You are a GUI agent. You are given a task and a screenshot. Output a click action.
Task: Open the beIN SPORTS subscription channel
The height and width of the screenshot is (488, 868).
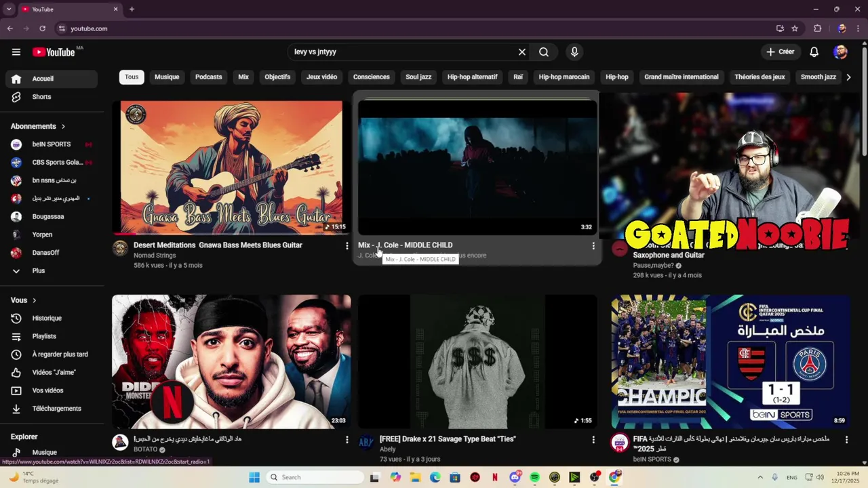point(52,144)
